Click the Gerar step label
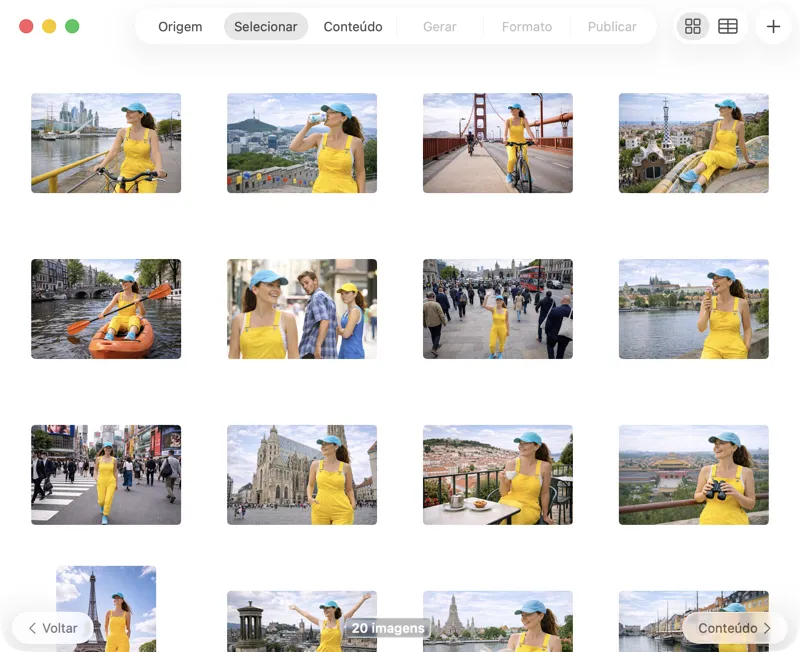Viewport: 800px width, 652px height. pos(439,27)
